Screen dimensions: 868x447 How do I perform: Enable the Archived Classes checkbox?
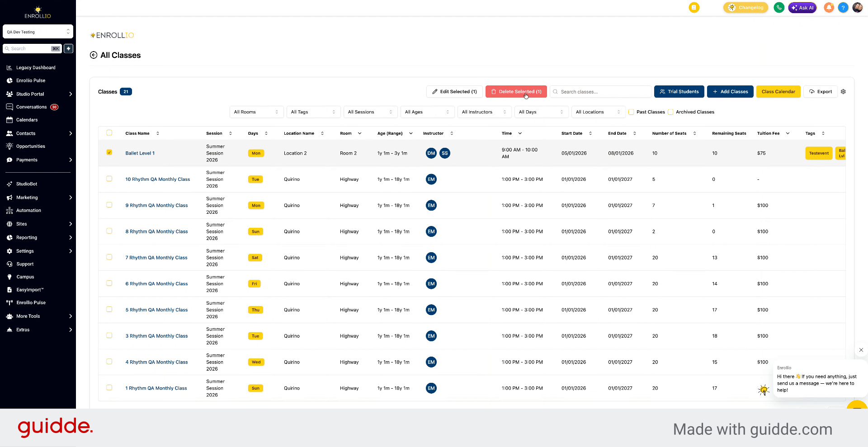670,112
